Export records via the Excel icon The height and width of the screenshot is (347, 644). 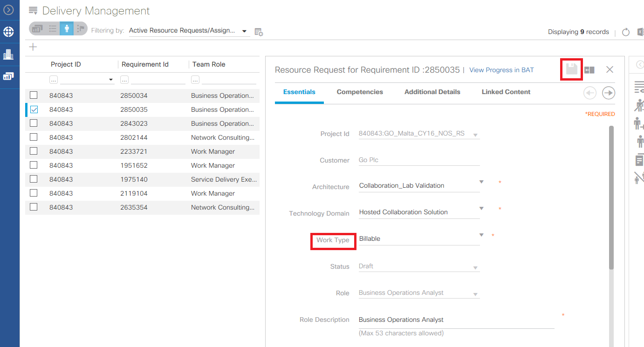click(x=641, y=32)
